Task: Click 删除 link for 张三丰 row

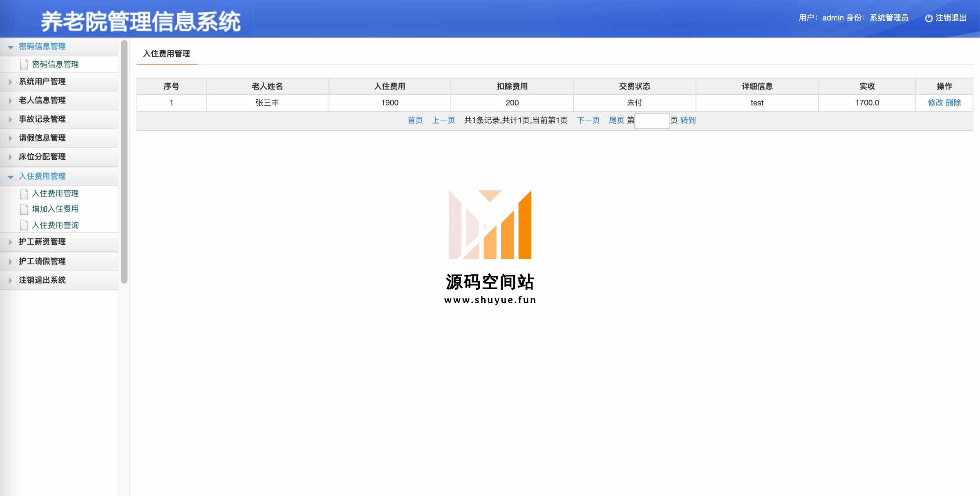Action: pos(953,103)
